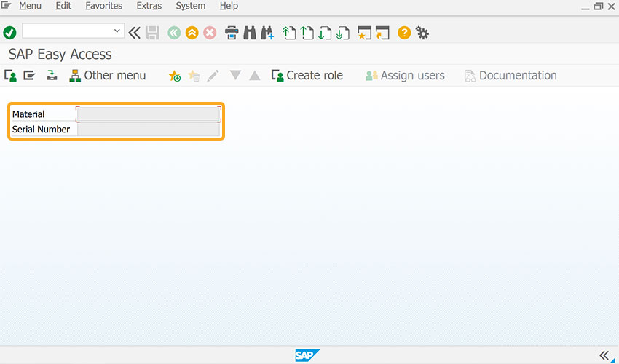
Task: Open the Help menu
Action: click(x=229, y=6)
